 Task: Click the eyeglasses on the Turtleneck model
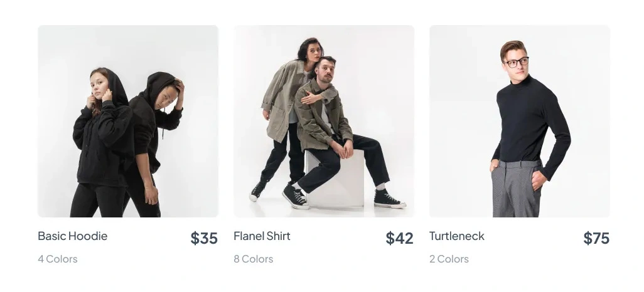pos(517,61)
